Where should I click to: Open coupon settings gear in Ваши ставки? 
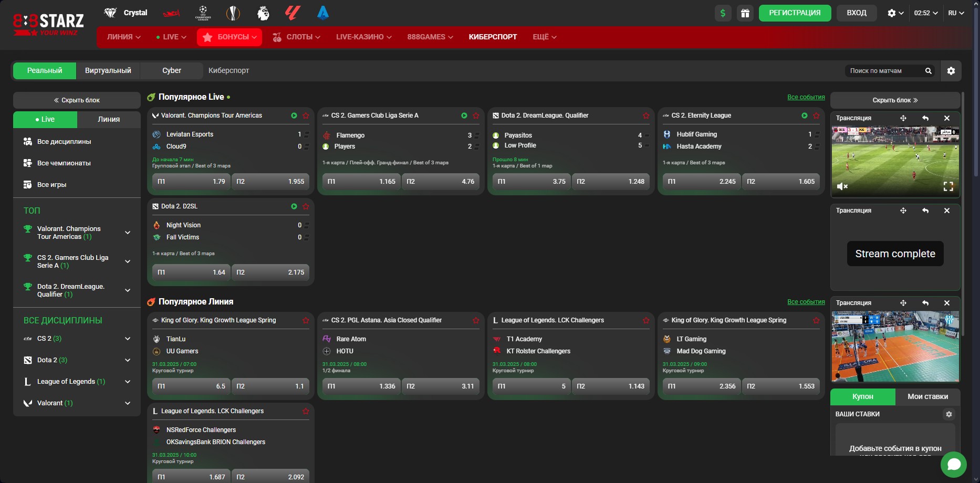pos(949,414)
